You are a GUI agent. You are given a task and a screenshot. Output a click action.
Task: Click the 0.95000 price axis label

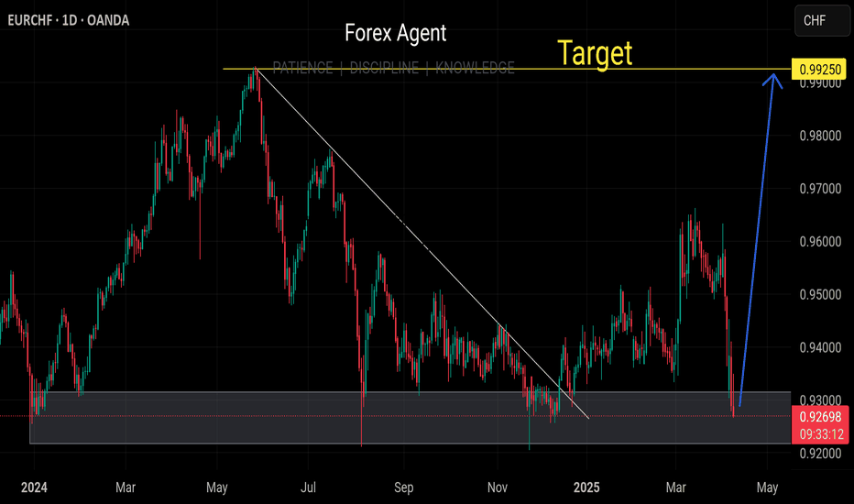point(820,294)
